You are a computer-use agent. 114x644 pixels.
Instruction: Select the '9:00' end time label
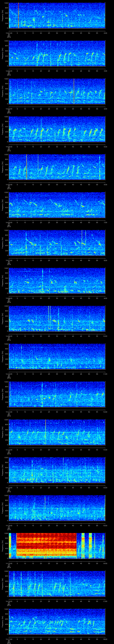point(105,298)
